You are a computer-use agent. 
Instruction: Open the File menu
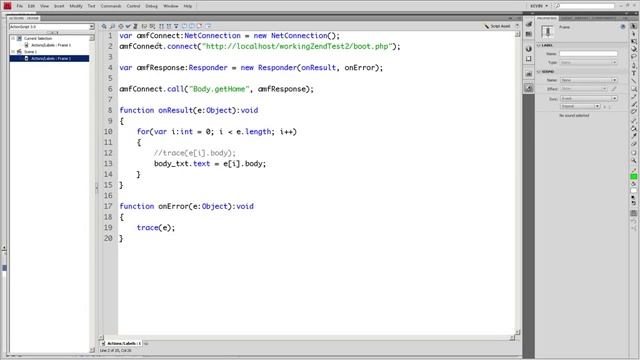click(x=19, y=6)
